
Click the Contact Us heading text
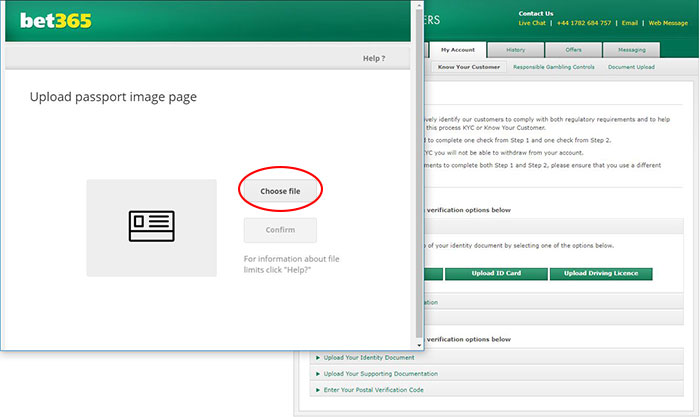click(536, 14)
